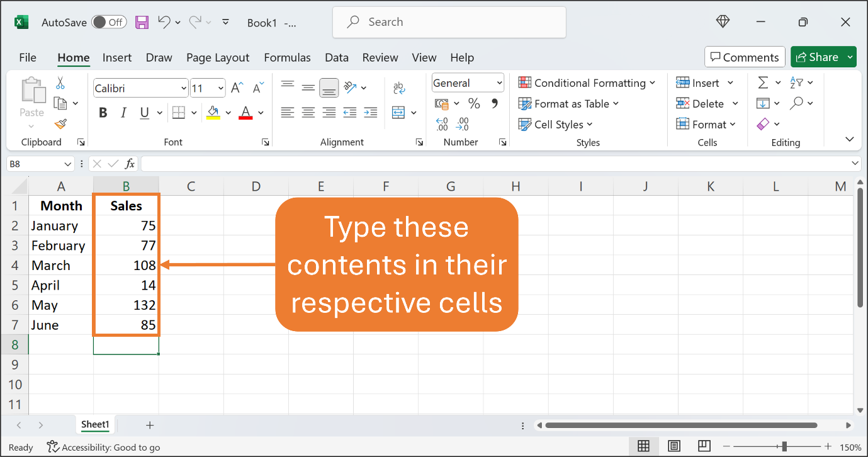Increase font size with larger A icon
This screenshot has height=457, width=868.
click(237, 87)
